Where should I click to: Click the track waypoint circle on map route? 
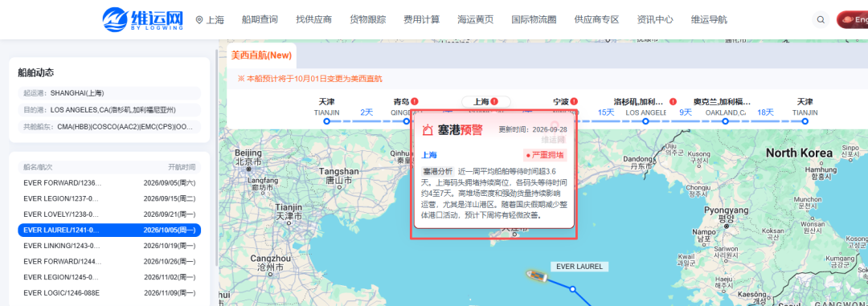tap(574, 289)
